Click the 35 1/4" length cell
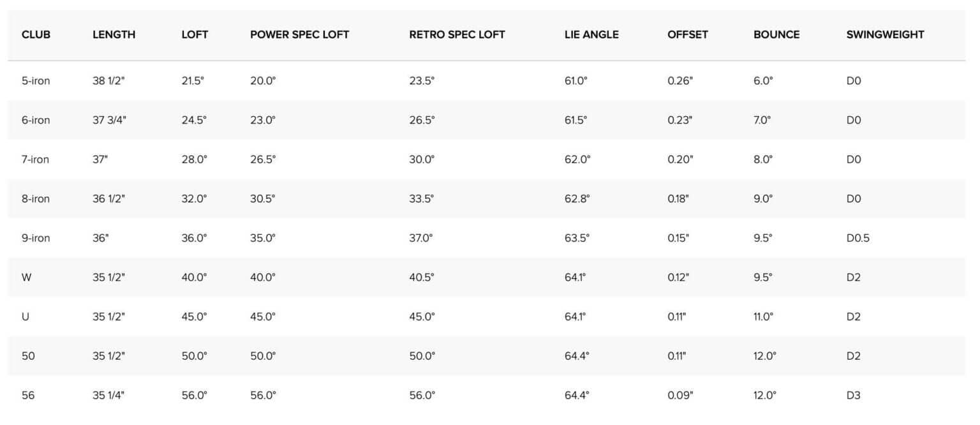This screenshot has width=980, height=425. pyautogui.click(x=108, y=396)
